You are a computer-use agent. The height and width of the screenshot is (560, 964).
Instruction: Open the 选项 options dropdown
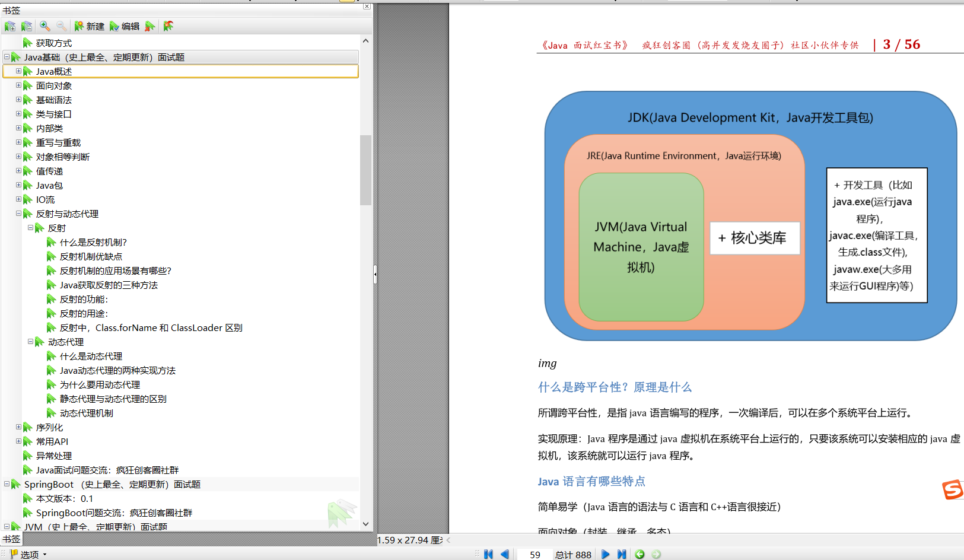(28, 555)
